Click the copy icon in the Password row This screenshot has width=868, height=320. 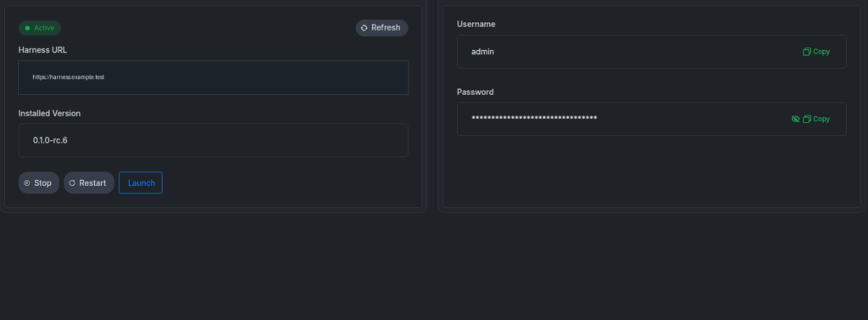pos(807,119)
